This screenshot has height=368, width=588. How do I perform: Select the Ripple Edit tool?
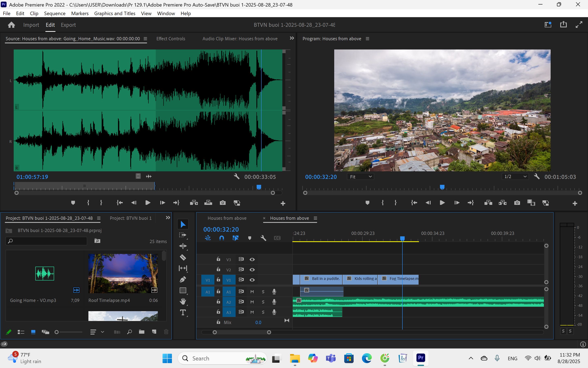pos(183,246)
